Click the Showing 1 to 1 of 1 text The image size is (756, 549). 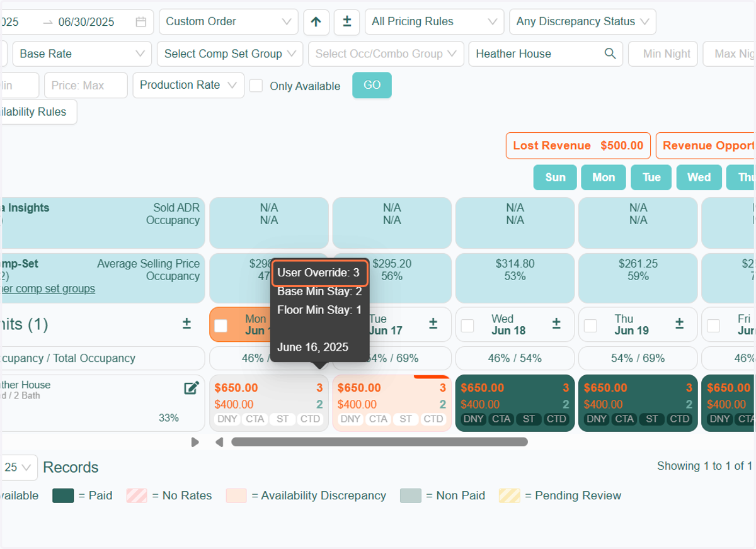[704, 467]
